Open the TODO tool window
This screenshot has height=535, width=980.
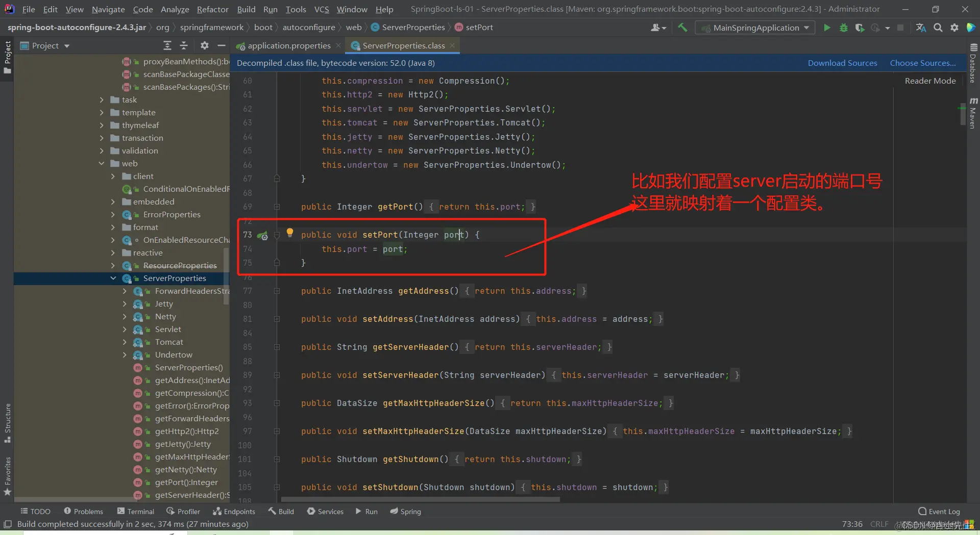point(35,512)
